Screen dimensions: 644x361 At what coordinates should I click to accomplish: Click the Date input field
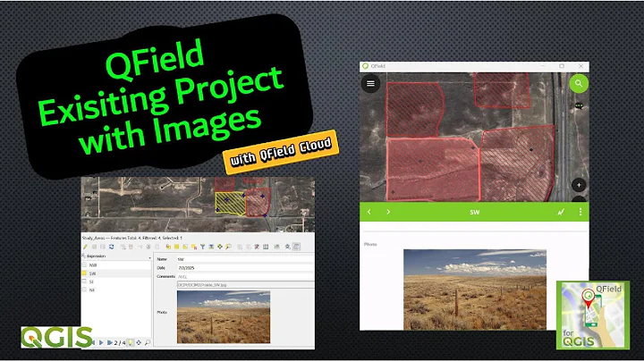pos(245,268)
